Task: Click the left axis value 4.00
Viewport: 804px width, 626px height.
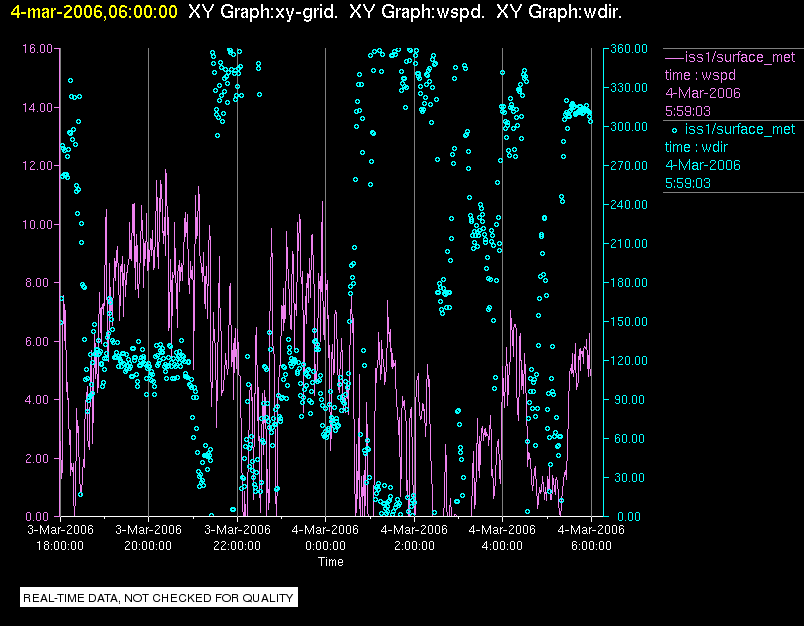Action: tap(39, 399)
